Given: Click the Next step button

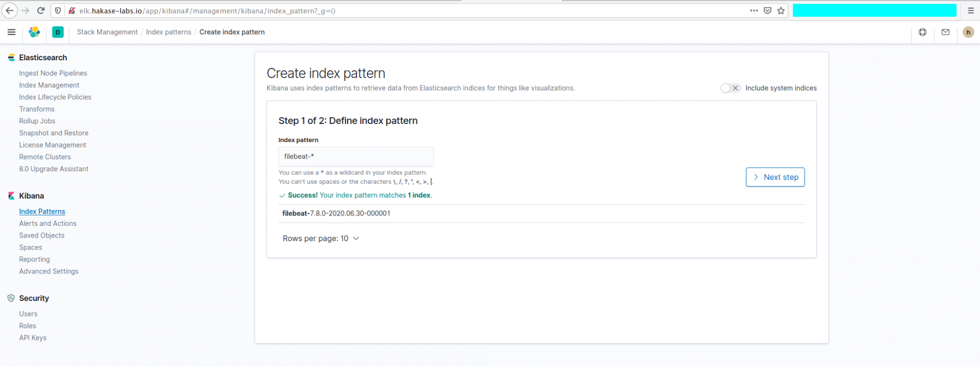Looking at the screenshot, I should [775, 177].
